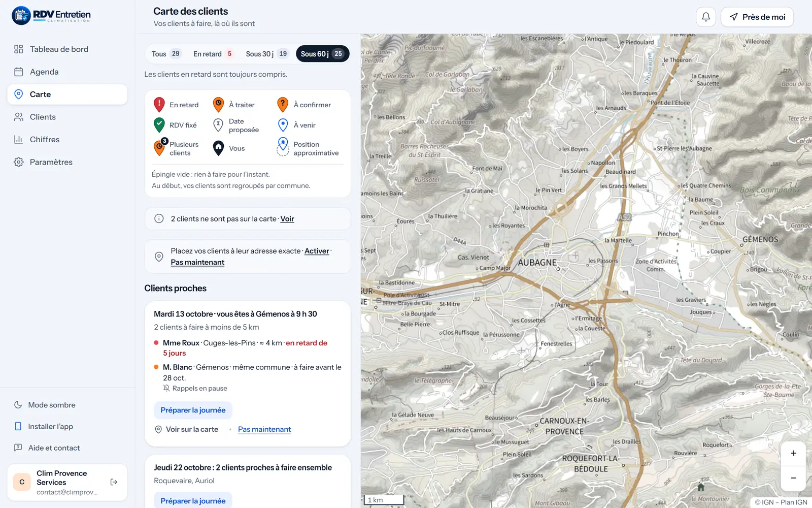The height and width of the screenshot is (508, 812).
Task: Open the notifications bell
Action: click(706, 17)
